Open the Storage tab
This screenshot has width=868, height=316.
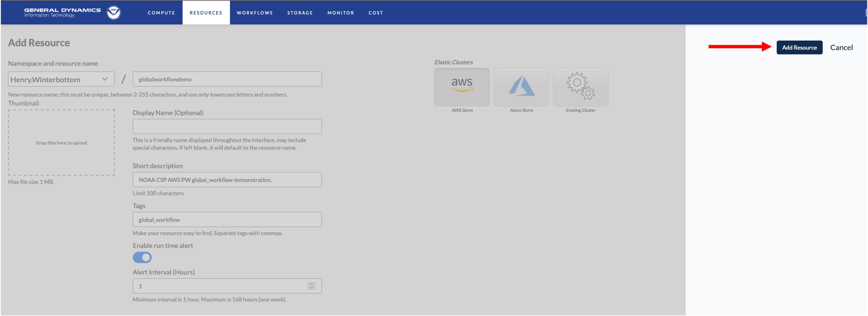[x=300, y=13]
